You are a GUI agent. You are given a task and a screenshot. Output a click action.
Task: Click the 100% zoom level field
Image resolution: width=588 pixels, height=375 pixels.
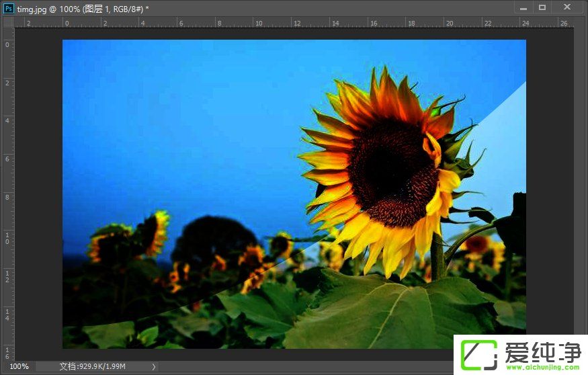click(x=19, y=366)
